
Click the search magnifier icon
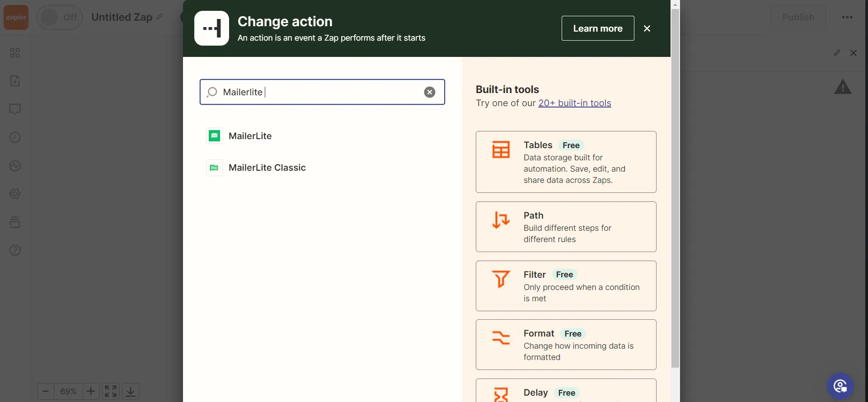coord(212,92)
